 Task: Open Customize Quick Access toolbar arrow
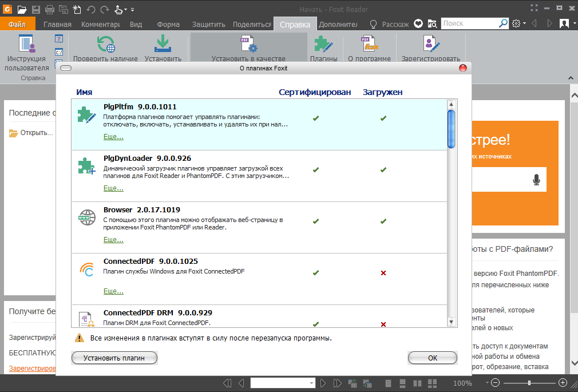[x=132, y=10]
